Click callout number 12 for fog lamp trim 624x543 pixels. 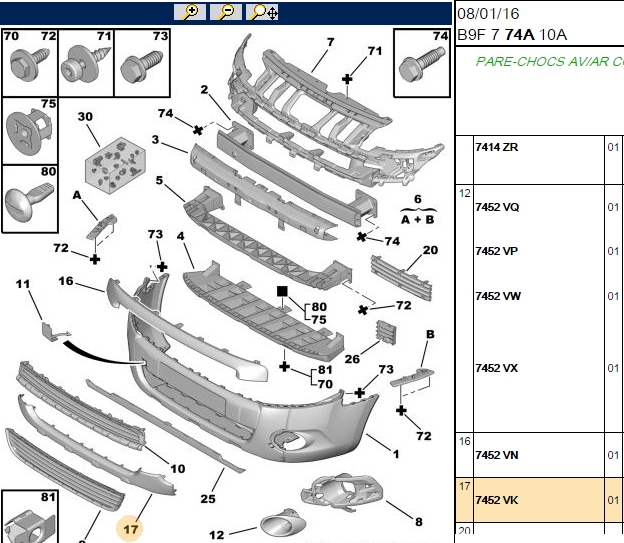pyautogui.click(x=217, y=535)
